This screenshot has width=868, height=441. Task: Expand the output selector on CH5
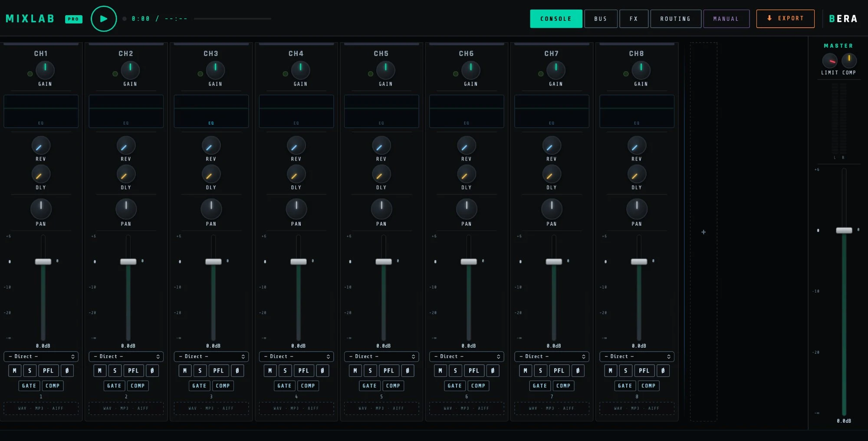tap(381, 356)
